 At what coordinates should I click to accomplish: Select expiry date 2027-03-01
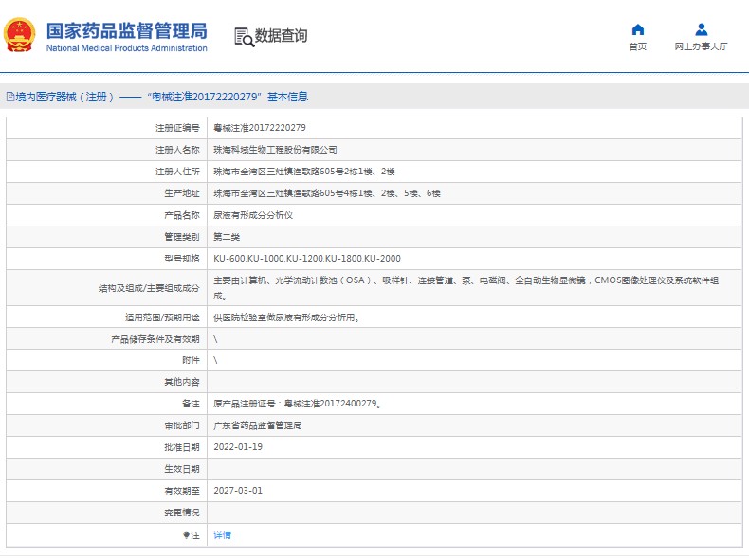click(x=238, y=491)
